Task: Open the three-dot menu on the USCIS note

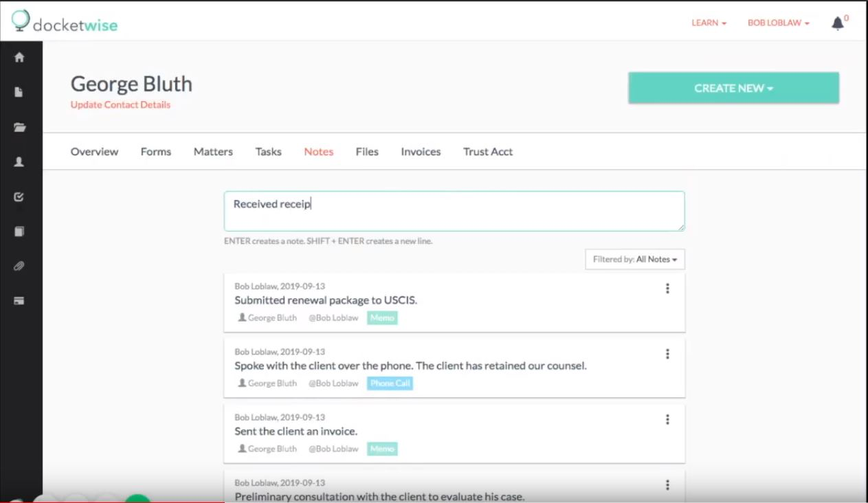Action: click(x=667, y=289)
